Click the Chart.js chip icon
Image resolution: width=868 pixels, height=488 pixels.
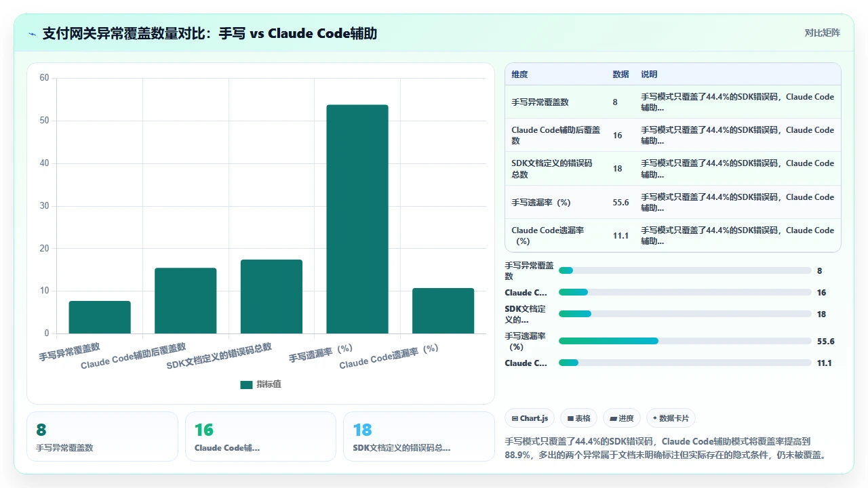click(515, 418)
